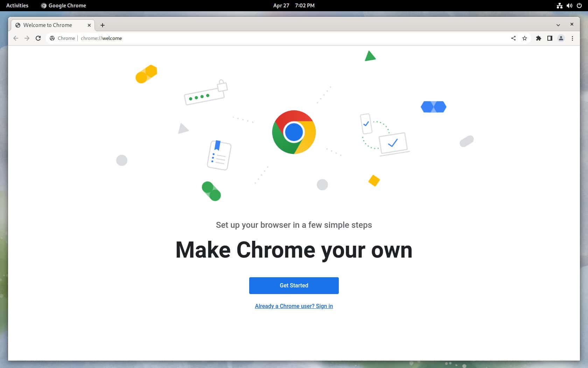Open the tab search dropdown arrow
Image resolution: width=588 pixels, height=368 pixels.
point(558,25)
